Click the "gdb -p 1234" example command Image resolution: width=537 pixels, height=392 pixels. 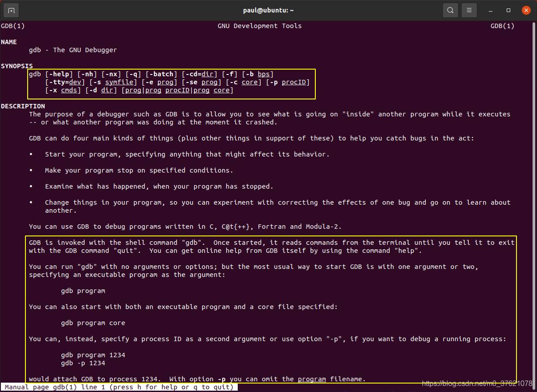click(83, 363)
